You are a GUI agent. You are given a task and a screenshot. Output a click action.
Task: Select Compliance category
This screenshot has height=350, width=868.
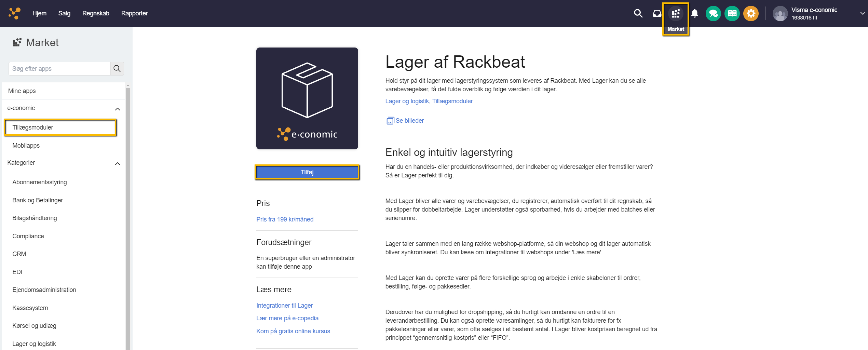28,236
